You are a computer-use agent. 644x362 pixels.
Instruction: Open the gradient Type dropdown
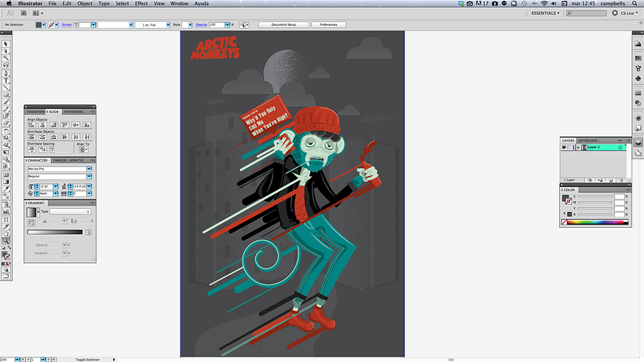click(70, 211)
